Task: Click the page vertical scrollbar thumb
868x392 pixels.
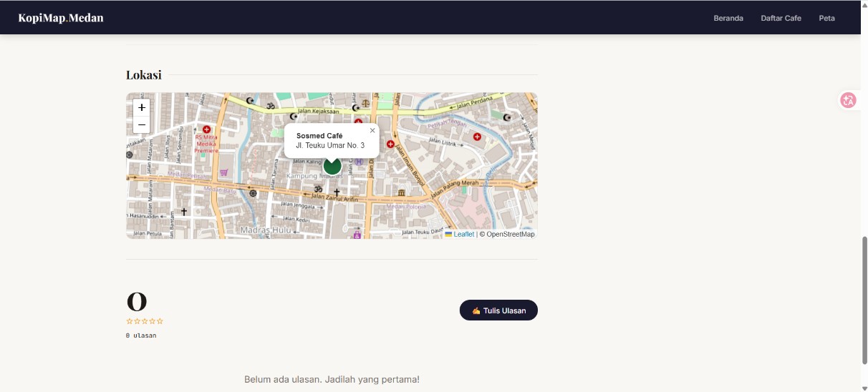Action: [864, 300]
